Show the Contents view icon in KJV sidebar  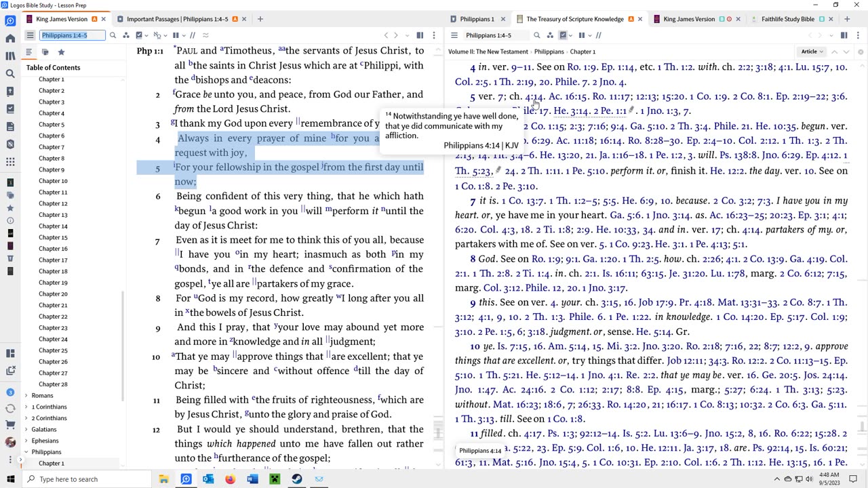tap(29, 52)
